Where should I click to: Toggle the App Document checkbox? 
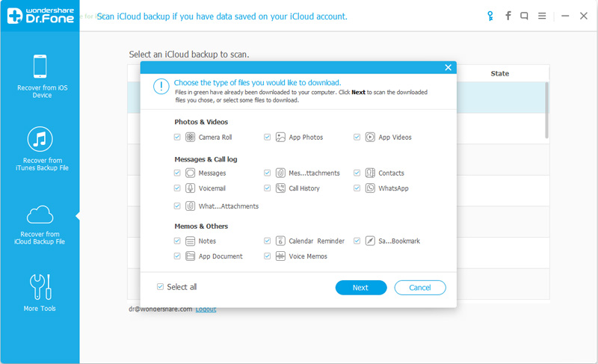click(x=177, y=256)
